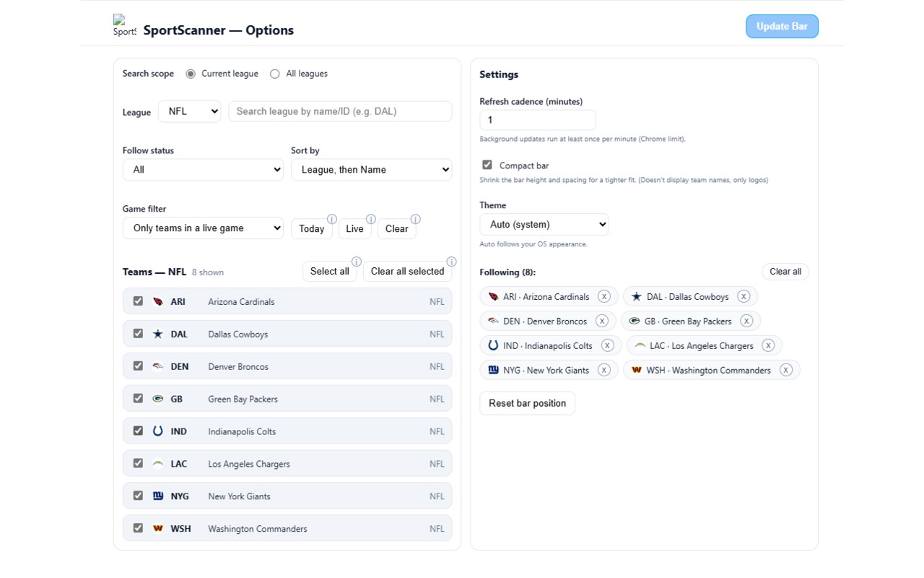This screenshot has width=924, height=578.
Task: Remove Washington Commanders chip with X
Action: tap(786, 370)
